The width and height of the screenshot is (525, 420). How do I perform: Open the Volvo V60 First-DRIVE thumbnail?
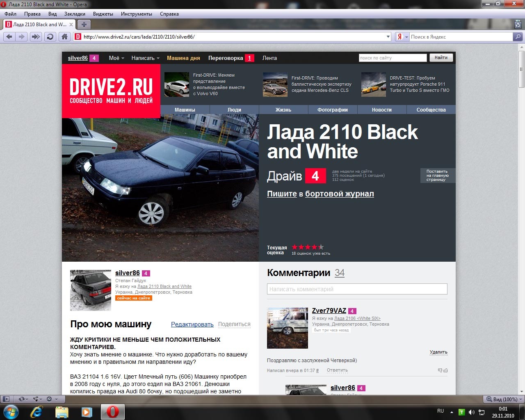(177, 84)
